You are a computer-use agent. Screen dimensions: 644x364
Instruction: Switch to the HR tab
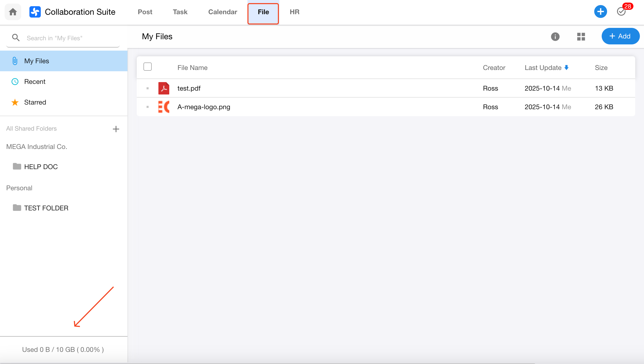[294, 12]
